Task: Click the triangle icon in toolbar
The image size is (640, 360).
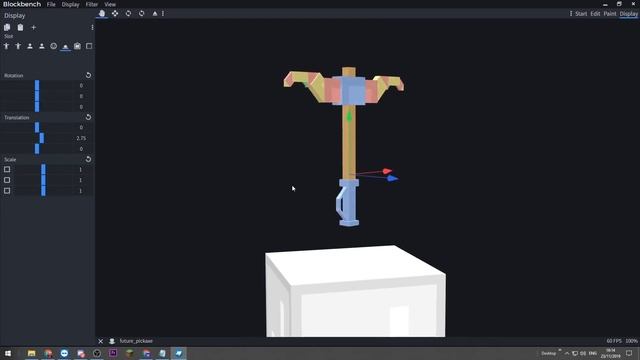Action: [x=155, y=13]
